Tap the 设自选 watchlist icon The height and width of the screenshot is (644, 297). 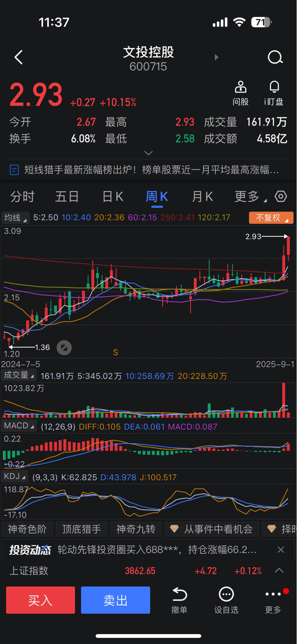click(x=226, y=594)
